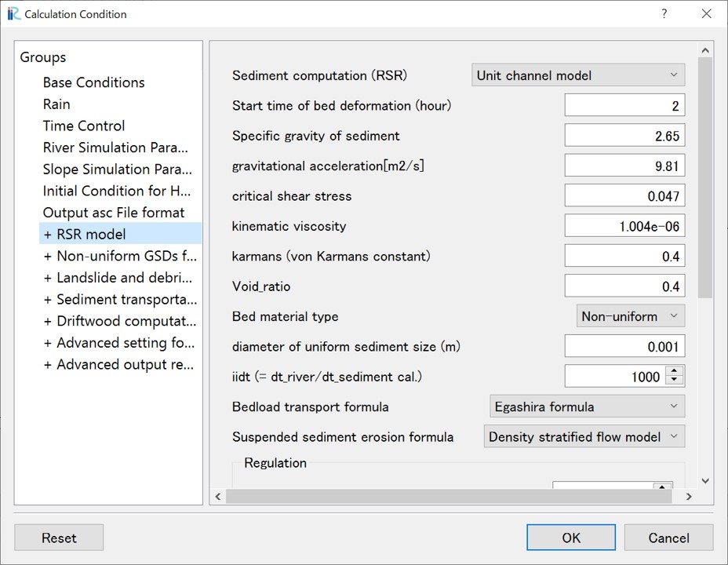The width and height of the screenshot is (728, 565).
Task: Click the help question mark button
Action: tap(664, 14)
